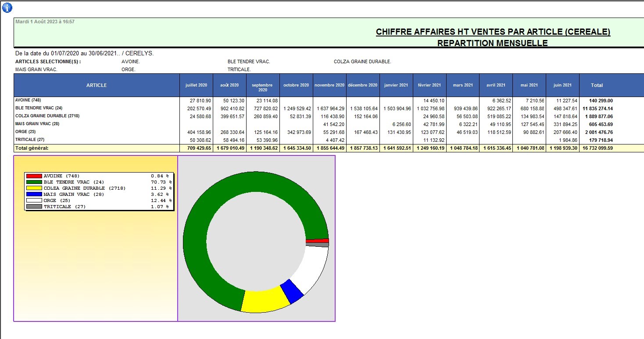Screen dimensions: 644x339
Task: Click the CHIFFRE AFFAIRES HT VENTES report title
Action: point(493,32)
